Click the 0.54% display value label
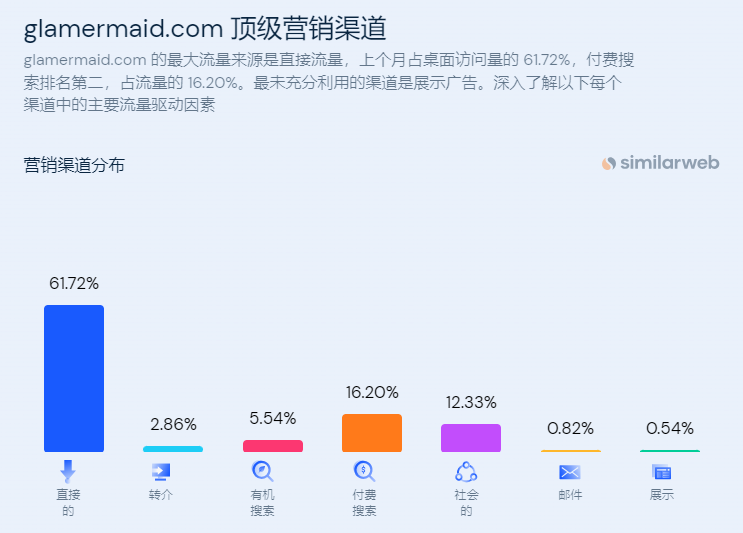Image resolution: width=743 pixels, height=533 pixels. click(670, 429)
